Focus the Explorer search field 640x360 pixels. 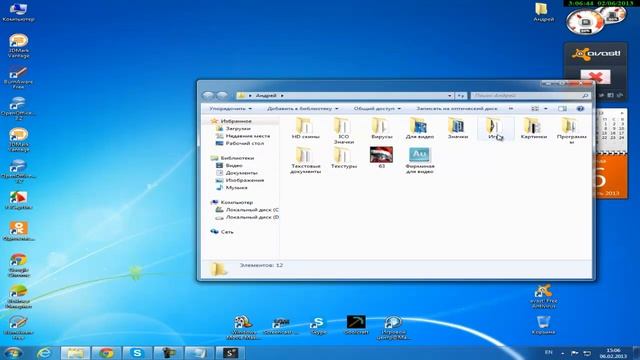(530, 96)
